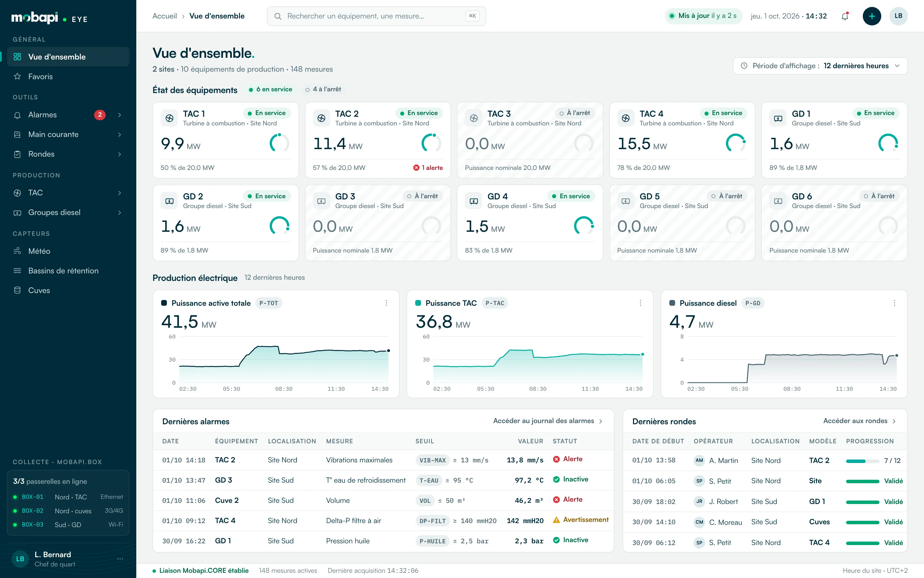Expand the Main courante submenu chevron

tap(120, 135)
